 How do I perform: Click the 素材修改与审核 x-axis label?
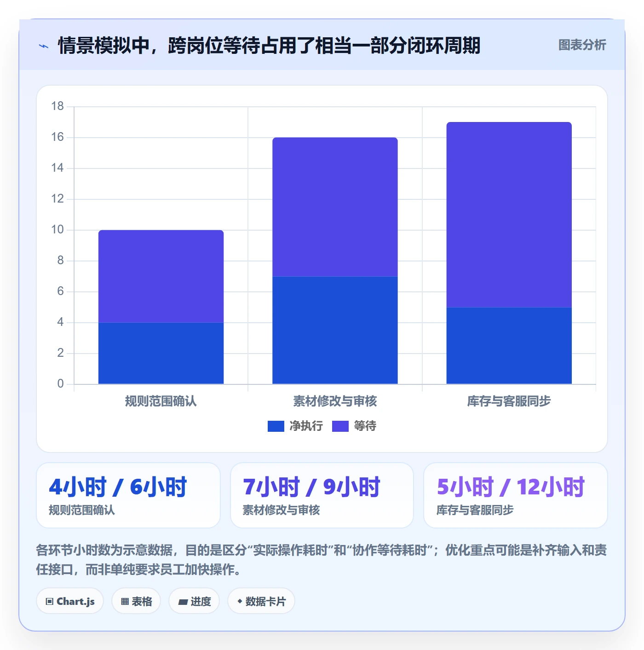(x=335, y=401)
